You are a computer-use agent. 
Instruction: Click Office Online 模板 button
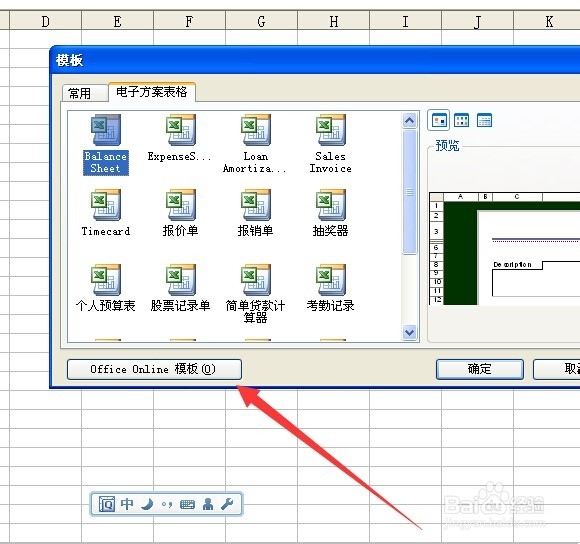[154, 369]
